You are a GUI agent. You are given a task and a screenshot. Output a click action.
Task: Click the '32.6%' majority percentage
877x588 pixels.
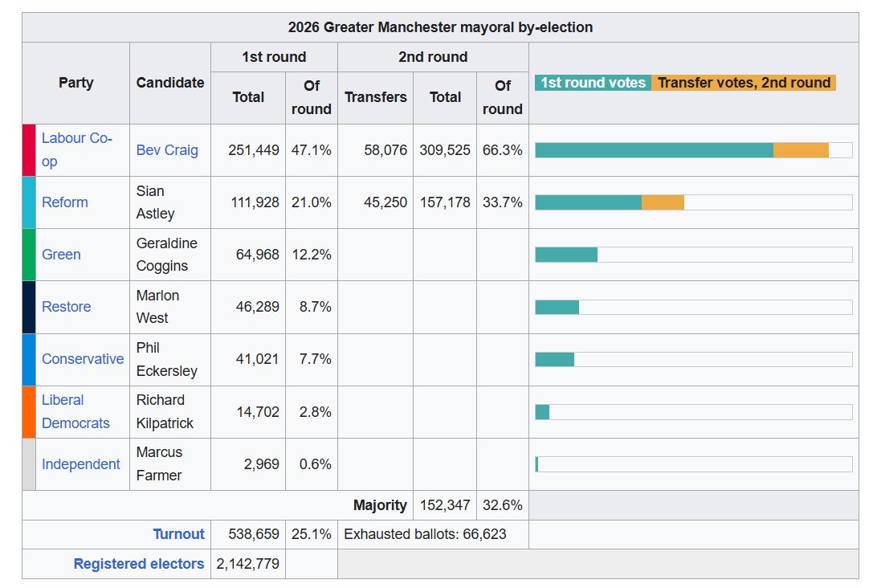click(x=502, y=505)
